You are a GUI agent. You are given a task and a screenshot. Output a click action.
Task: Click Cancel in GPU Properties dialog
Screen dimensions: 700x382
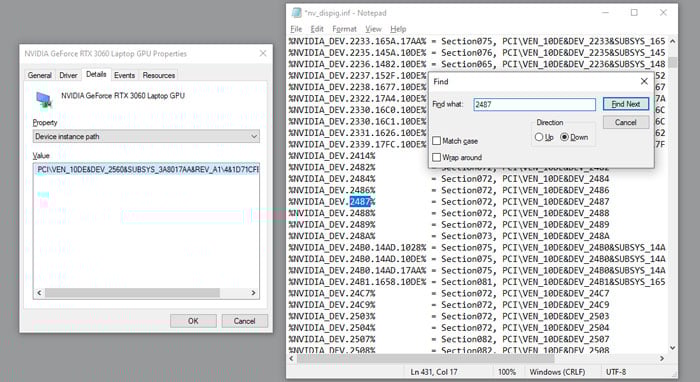pos(245,321)
